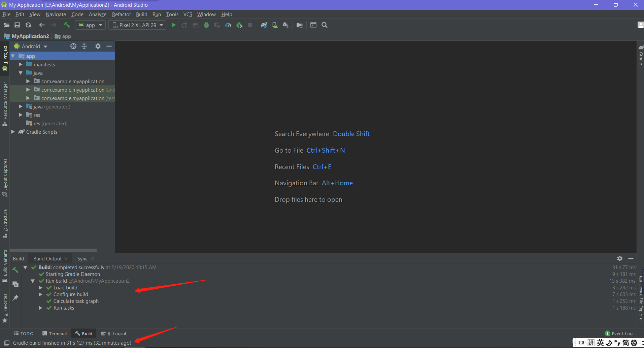Open the SDK Manager download icon
Viewport: 644px width, 348px height.
pos(285,25)
